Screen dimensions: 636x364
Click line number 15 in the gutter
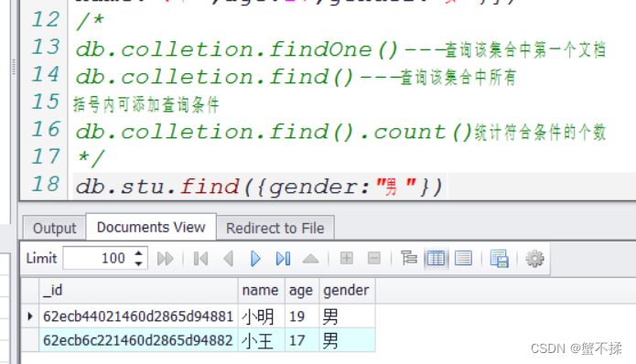coord(46,102)
